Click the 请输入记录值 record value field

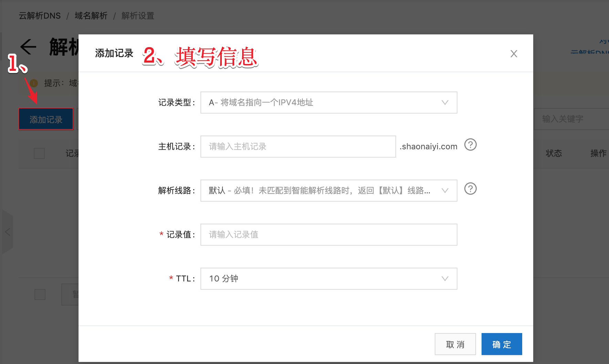coord(328,234)
